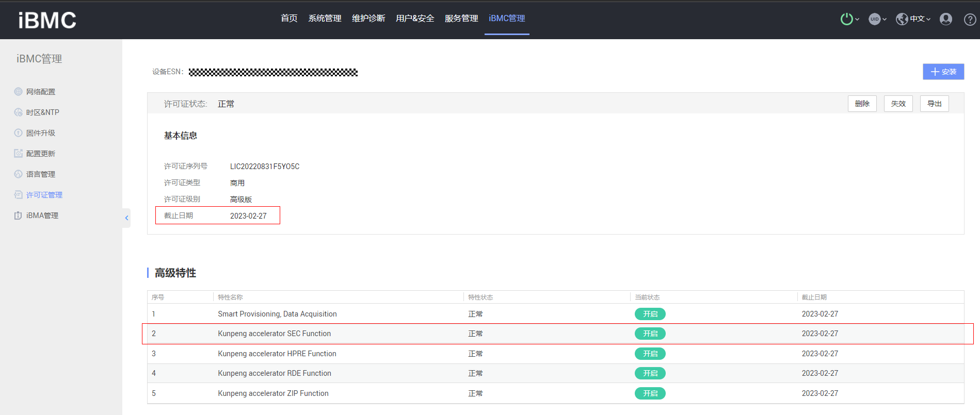Select license serial LIC20220831F5YO5C
This screenshot has height=415, width=980.
(x=265, y=167)
